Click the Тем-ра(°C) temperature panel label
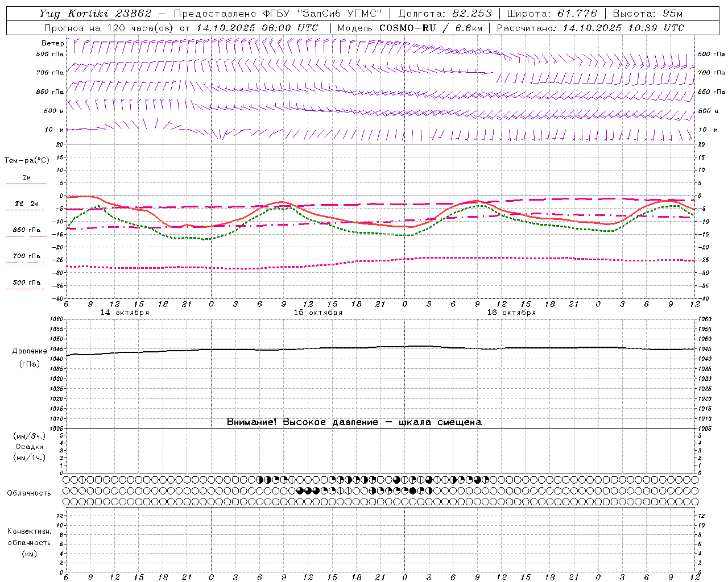 tap(27, 161)
